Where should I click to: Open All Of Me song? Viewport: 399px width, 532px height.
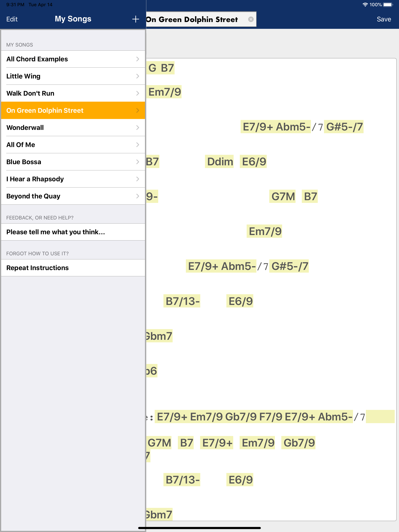pos(73,144)
